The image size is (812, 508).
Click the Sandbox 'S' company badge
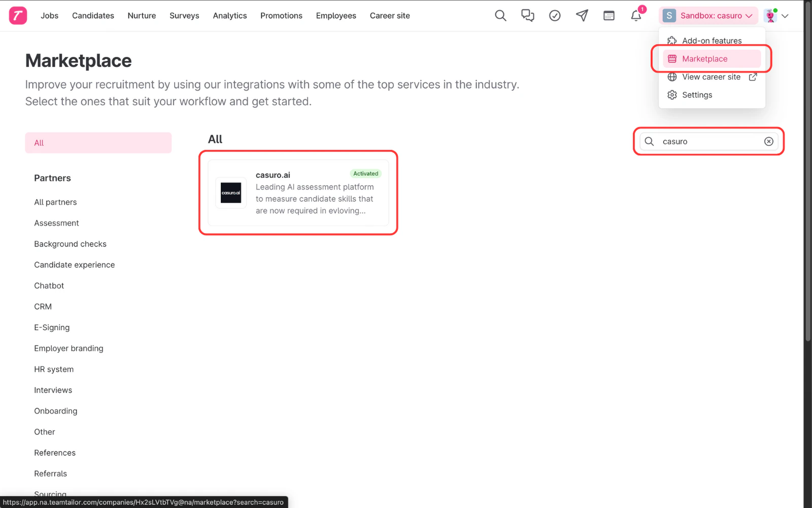pos(669,16)
